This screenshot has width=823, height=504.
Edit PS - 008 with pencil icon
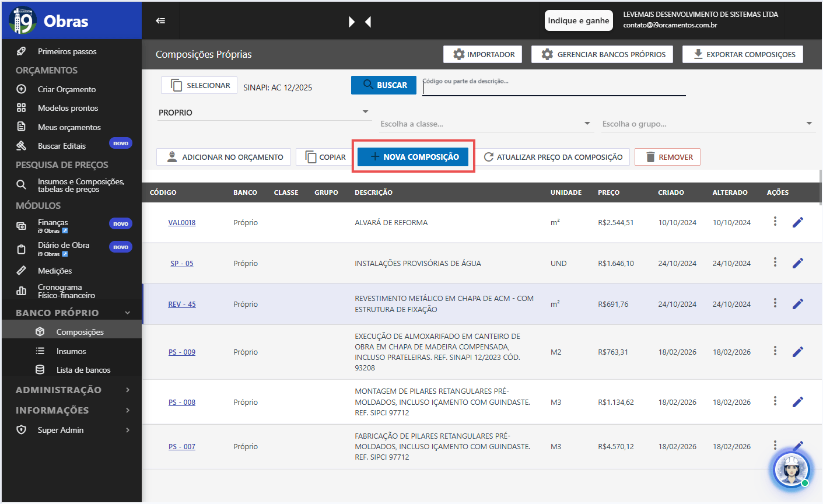(798, 401)
